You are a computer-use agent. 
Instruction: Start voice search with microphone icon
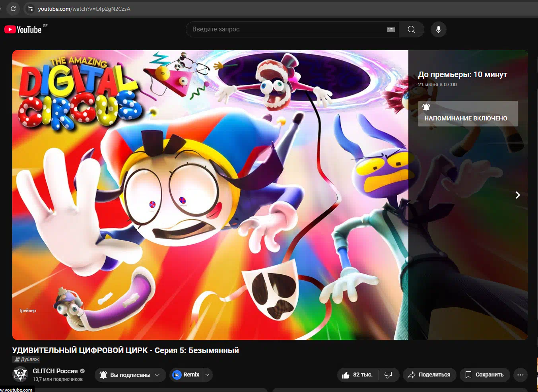pyautogui.click(x=439, y=29)
